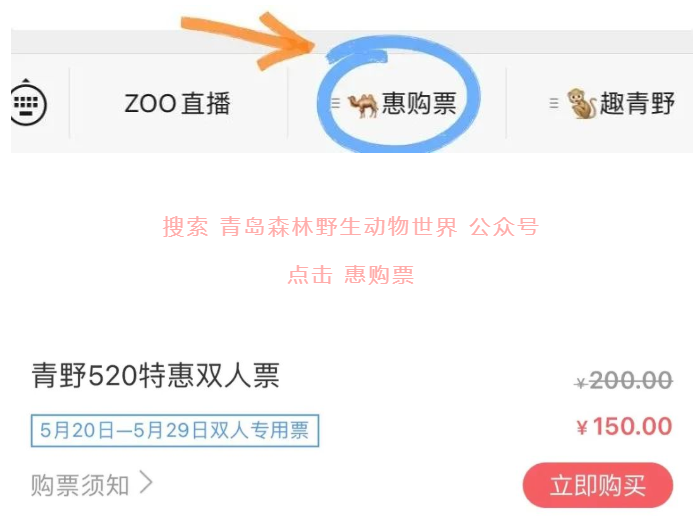
Task: Open the 青野520特惠双人票 ticket title
Action: click(x=155, y=376)
